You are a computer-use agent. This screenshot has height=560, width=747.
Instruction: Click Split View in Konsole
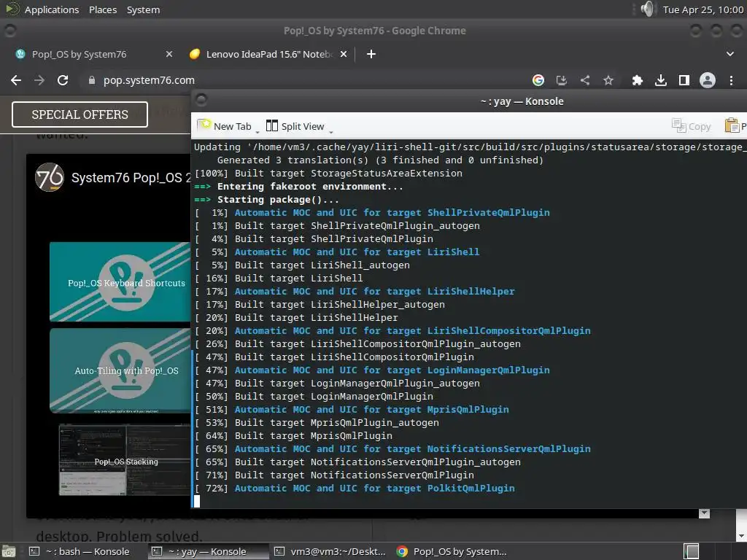pyautogui.click(x=295, y=126)
